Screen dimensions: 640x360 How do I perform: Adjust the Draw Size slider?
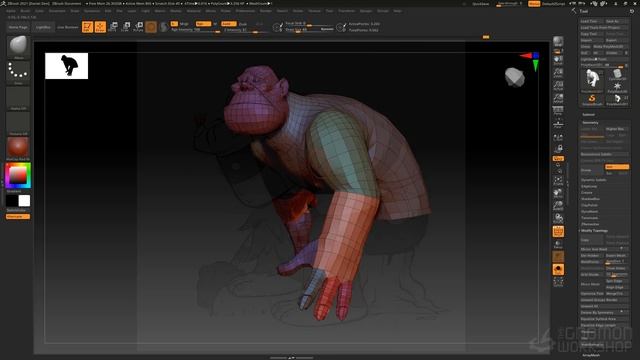308,30
